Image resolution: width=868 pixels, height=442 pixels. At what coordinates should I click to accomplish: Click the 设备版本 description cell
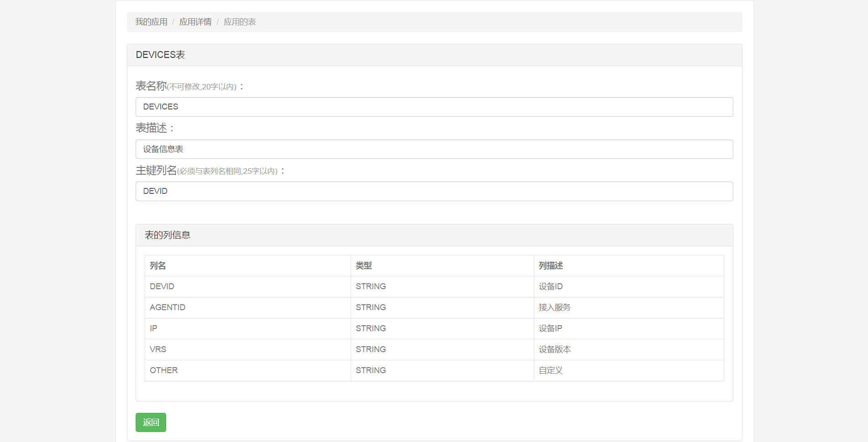[x=555, y=349]
